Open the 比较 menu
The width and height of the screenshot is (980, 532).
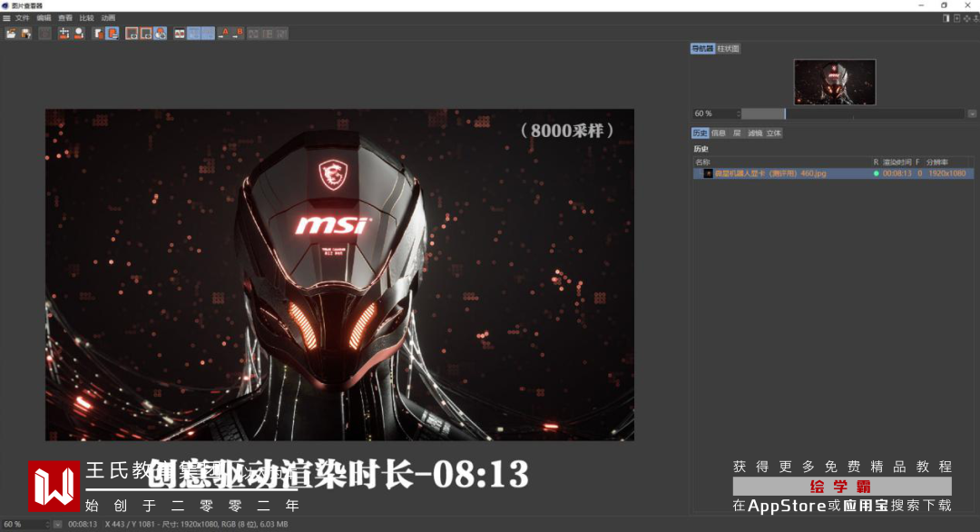(x=86, y=18)
